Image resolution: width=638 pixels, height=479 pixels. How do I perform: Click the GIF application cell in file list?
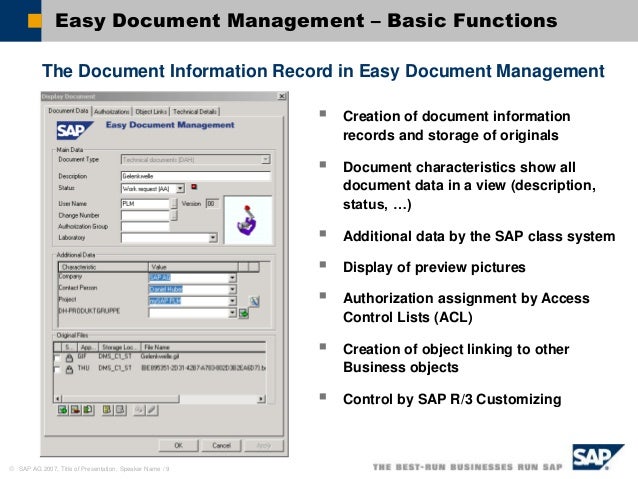[83, 357]
